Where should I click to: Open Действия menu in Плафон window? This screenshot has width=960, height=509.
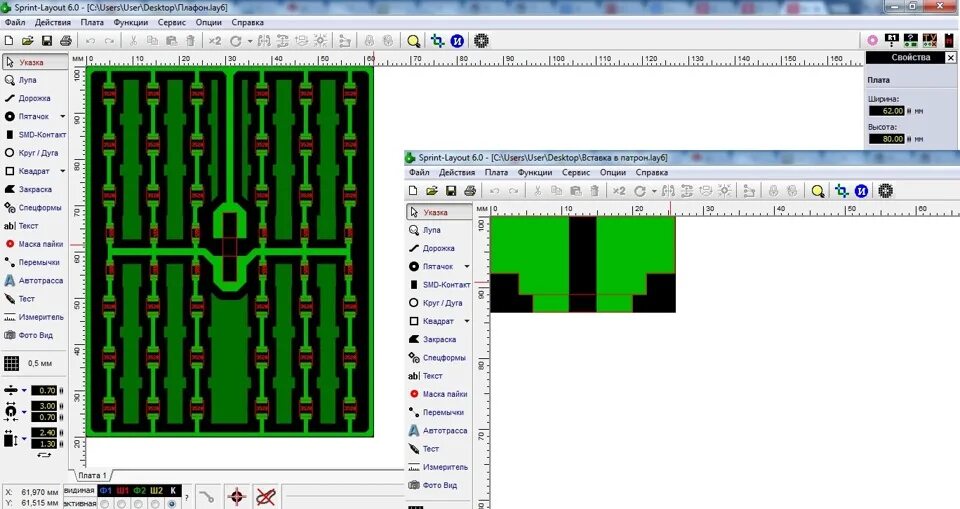(x=53, y=23)
